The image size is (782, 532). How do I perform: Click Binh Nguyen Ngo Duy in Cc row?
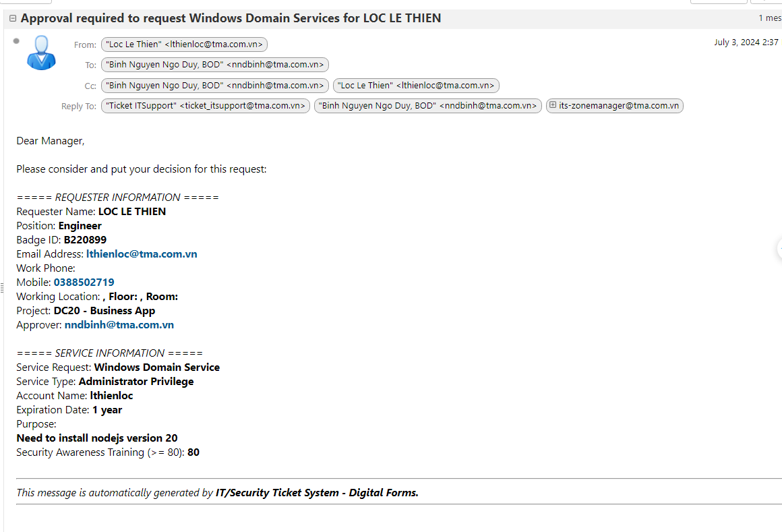pyautogui.click(x=215, y=86)
